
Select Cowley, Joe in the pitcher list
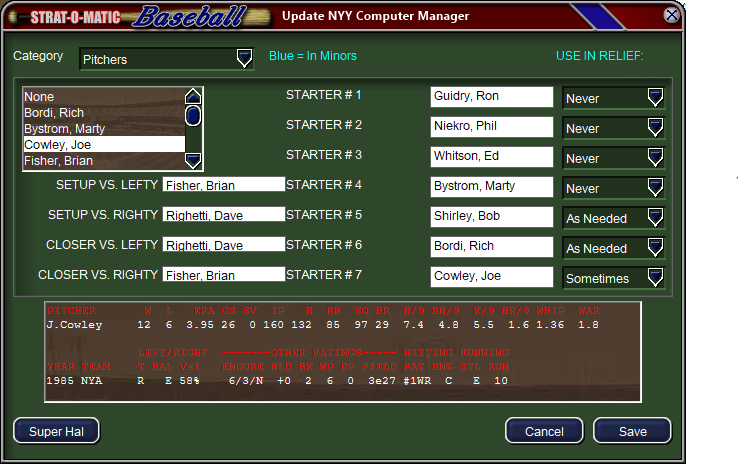pyautogui.click(x=104, y=144)
